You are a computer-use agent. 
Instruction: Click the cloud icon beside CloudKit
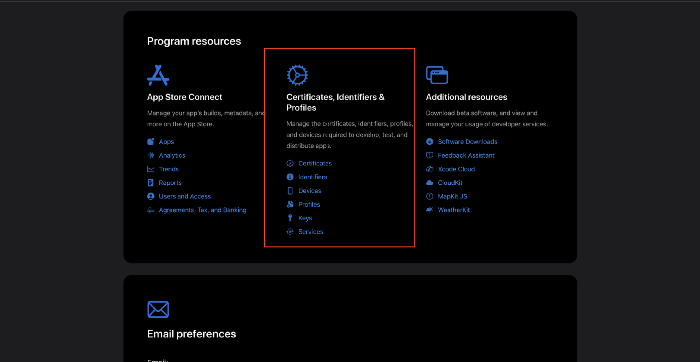[429, 183]
